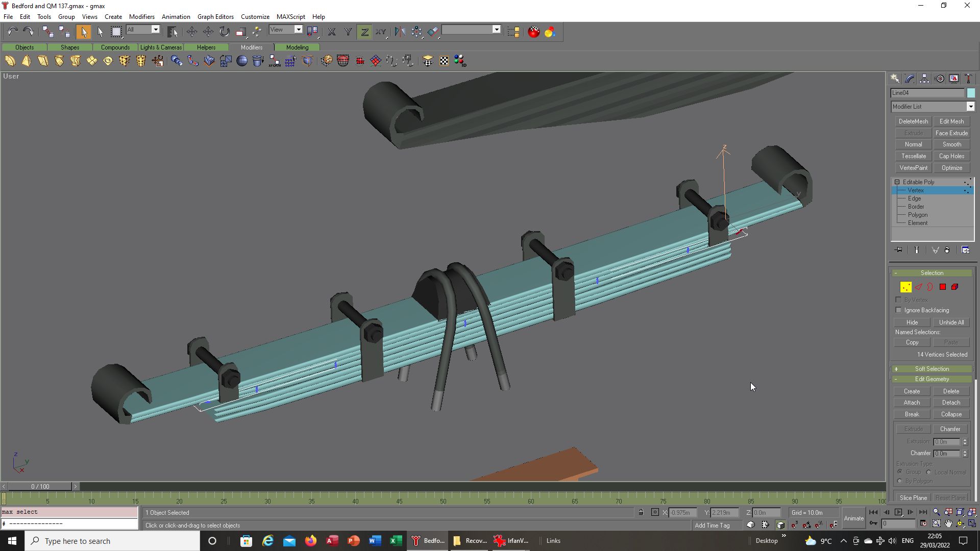Screen dimensions: 980x551
Task: Click the Unhide All button
Action: pyautogui.click(x=951, y=322)
